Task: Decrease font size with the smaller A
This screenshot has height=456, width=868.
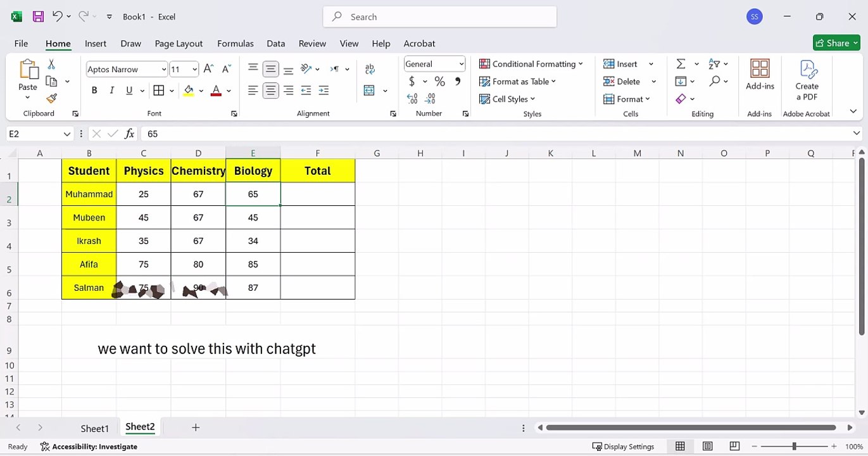Action: (227, 69)
